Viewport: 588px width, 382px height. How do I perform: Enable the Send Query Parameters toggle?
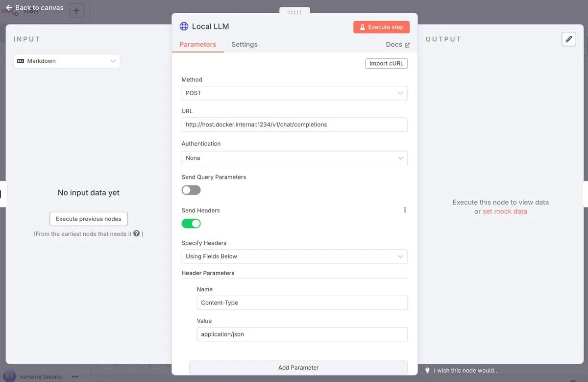[191, 190]
